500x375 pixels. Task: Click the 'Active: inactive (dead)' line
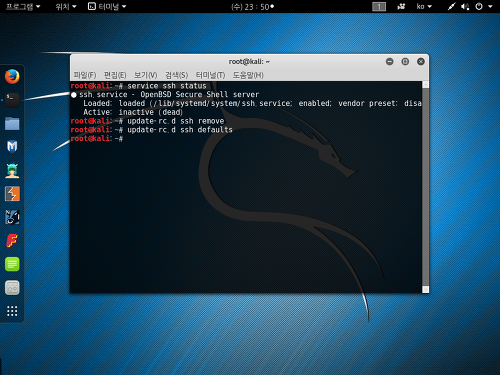pos(133,112)
